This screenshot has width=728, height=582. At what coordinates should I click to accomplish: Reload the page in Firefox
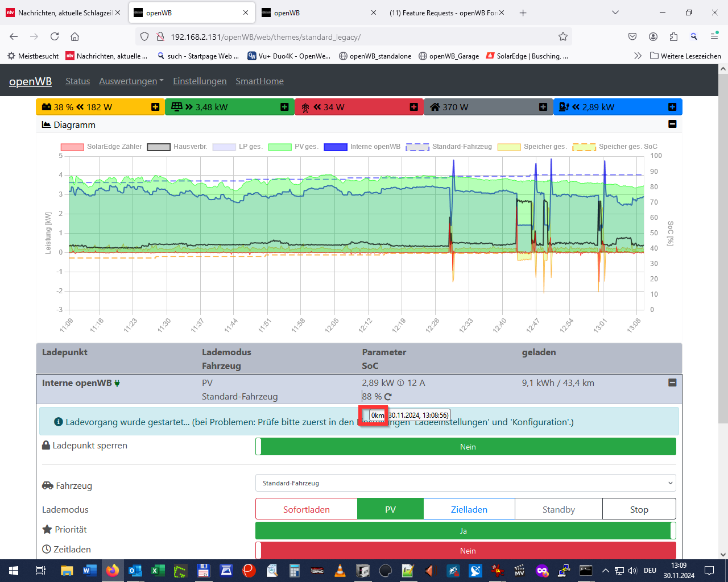(x=55, y=36)
